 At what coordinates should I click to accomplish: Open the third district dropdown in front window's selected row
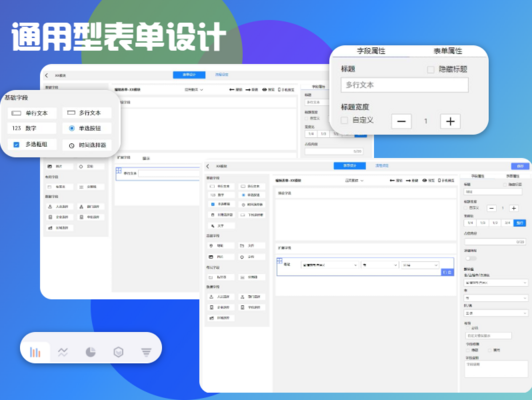[420, 265]
